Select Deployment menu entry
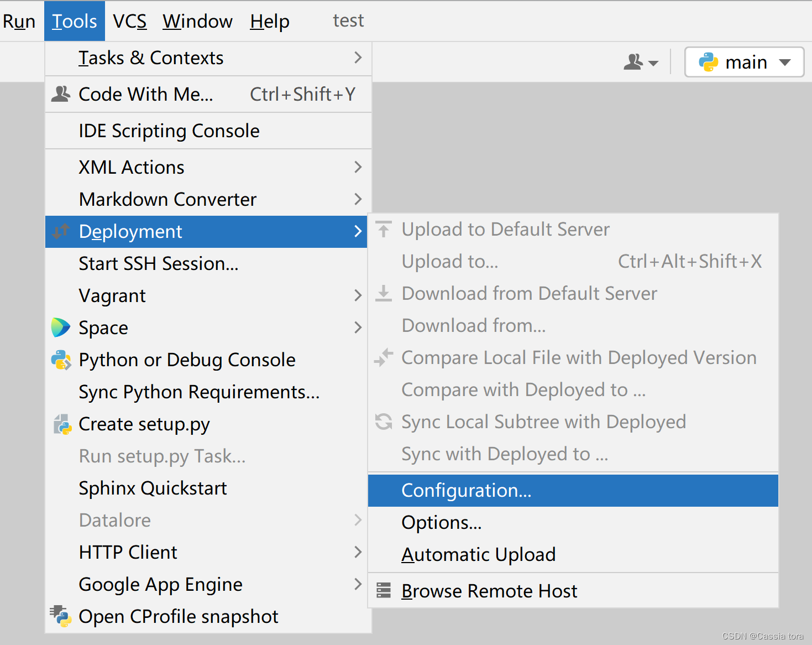Screen dimensions: 812x645 coord(206,231)
